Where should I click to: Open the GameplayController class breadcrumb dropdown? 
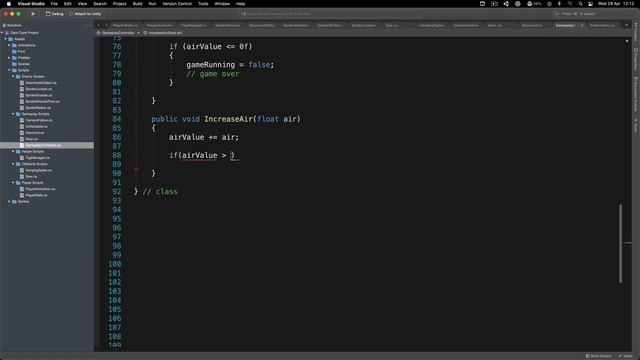tap(118, 33)
